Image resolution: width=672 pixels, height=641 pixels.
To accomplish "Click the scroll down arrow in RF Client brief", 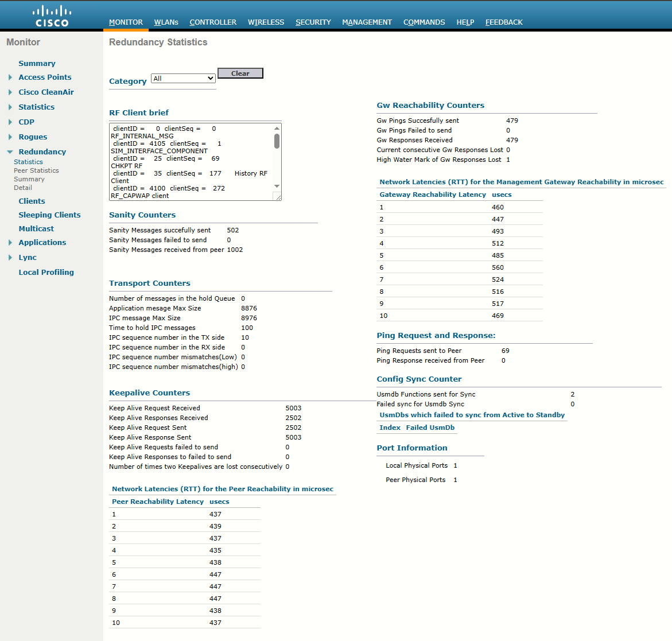I will [277, 186].
